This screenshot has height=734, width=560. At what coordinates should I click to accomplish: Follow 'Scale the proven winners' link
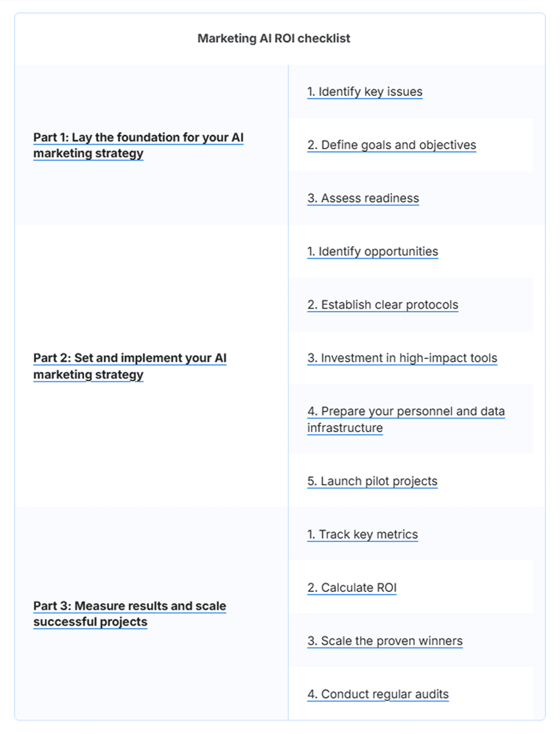[x=385, y=641]
